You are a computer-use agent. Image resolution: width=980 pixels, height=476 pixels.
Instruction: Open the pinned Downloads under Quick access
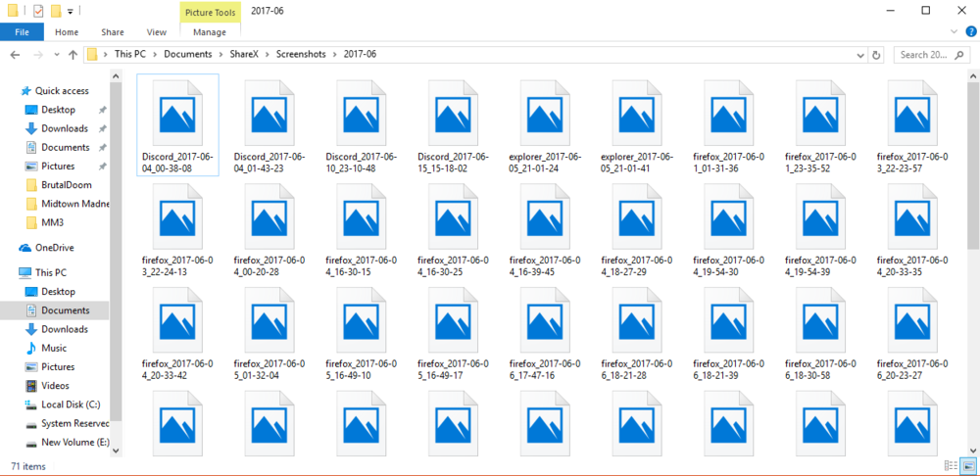tap(65, 128)
